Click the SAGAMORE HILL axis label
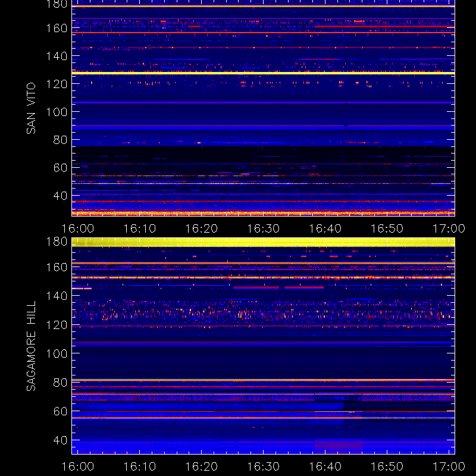476x476 pixels. click(x=31, y=346)
